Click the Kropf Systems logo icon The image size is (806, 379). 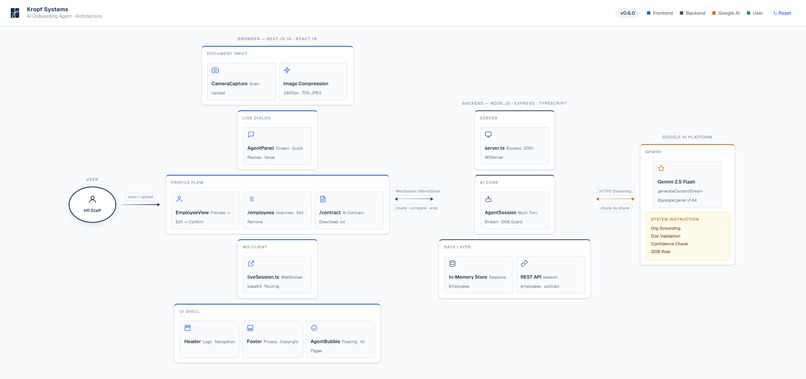point(14,12)
